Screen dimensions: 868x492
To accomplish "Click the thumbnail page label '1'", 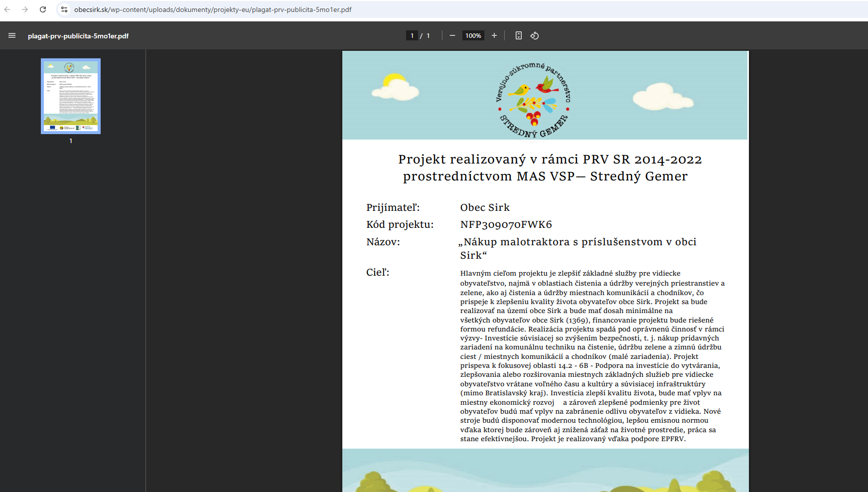I will (x=71, y=141).
